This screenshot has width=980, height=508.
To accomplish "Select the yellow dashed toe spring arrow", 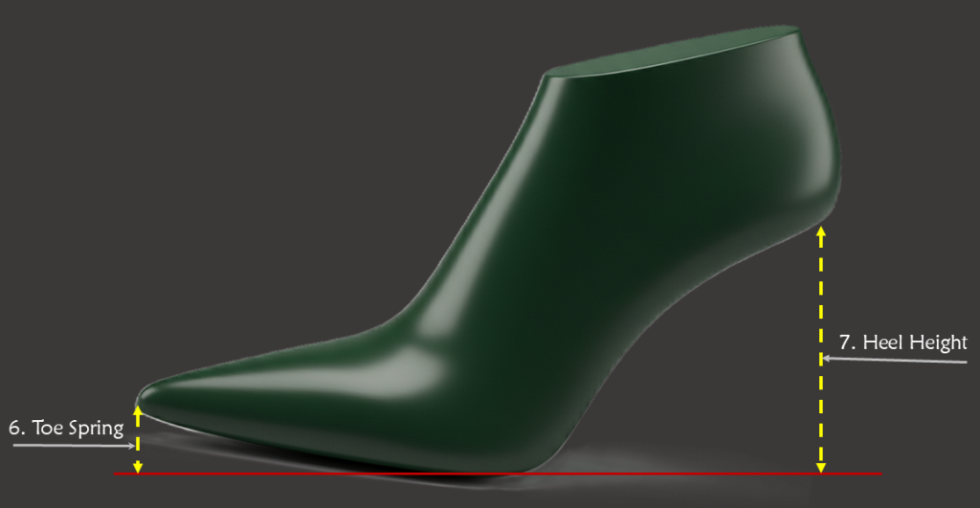I will 138,439.
